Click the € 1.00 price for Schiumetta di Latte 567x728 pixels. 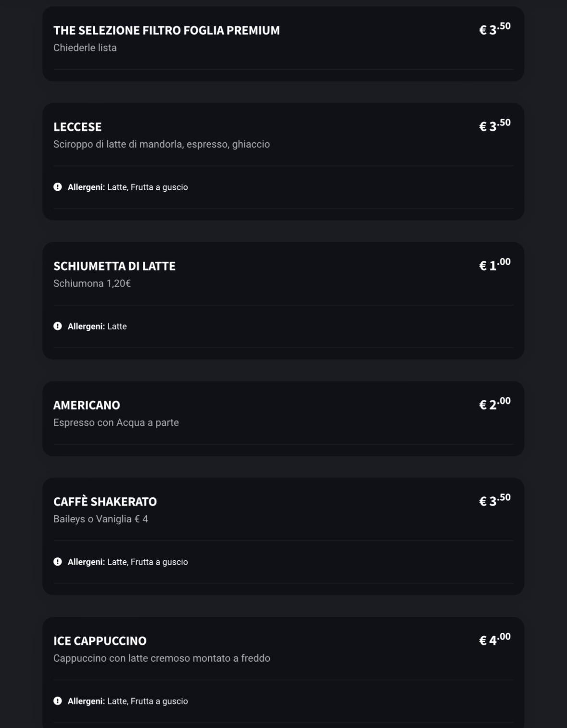494,265
